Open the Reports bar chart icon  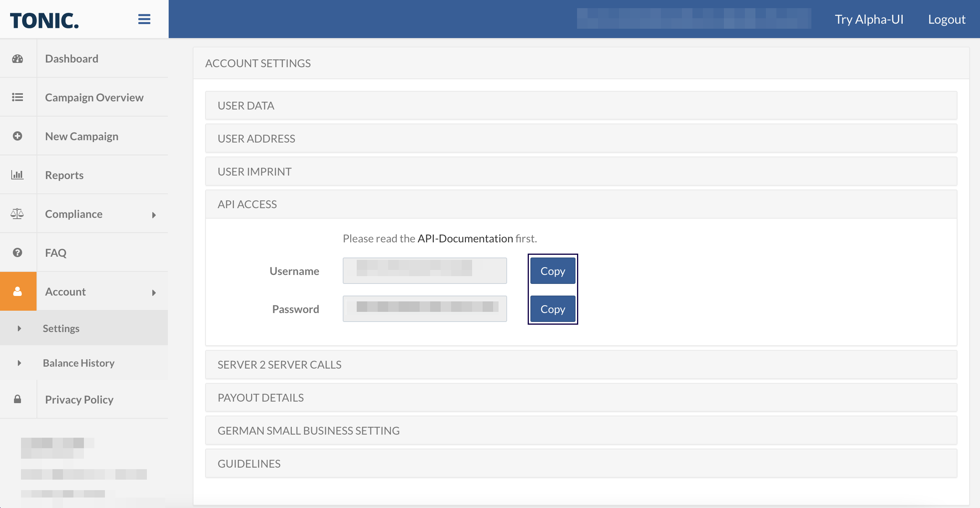pos(17,175)
